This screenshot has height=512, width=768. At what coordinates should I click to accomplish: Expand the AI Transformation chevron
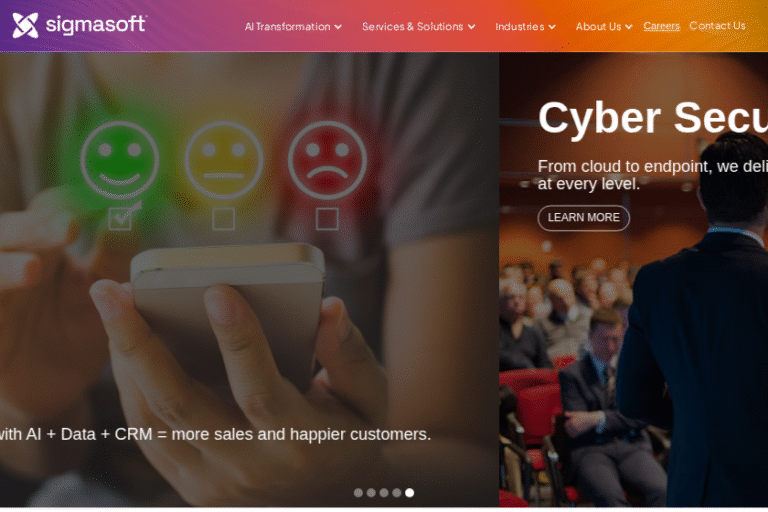tap(338, 27)
